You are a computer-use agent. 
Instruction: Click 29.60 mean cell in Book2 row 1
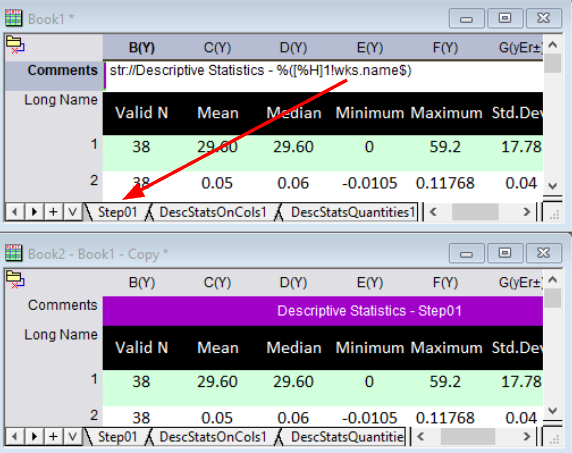217,388
